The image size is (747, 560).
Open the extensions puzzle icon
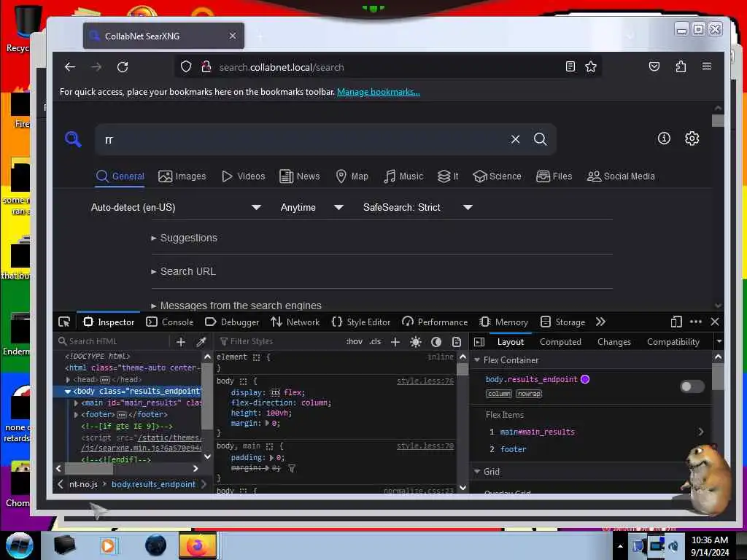point(681,66)
